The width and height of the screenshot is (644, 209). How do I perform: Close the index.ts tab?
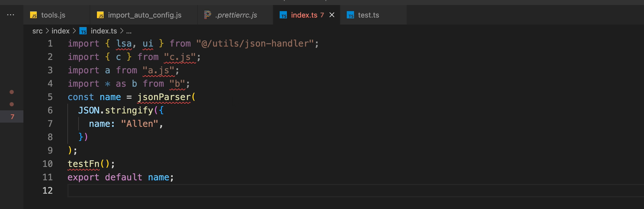pyautogui.click(x=332, y=15)
